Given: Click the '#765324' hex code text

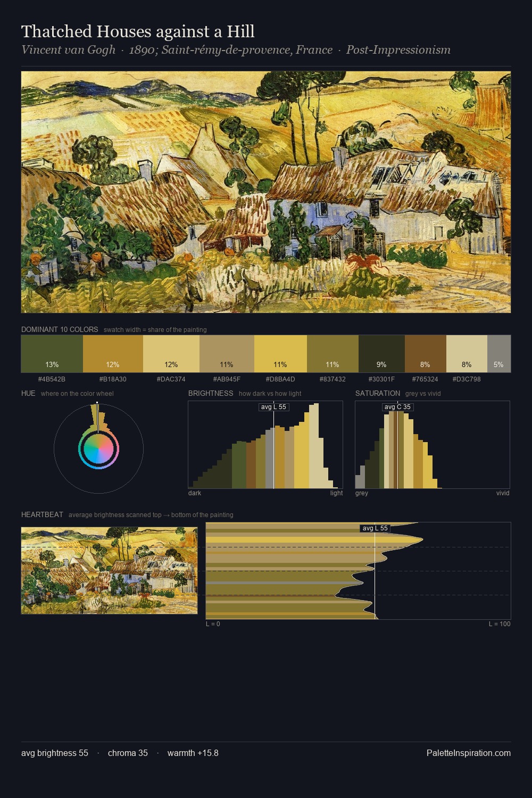Looking at the screenshot, I should [x=425, y=379].
